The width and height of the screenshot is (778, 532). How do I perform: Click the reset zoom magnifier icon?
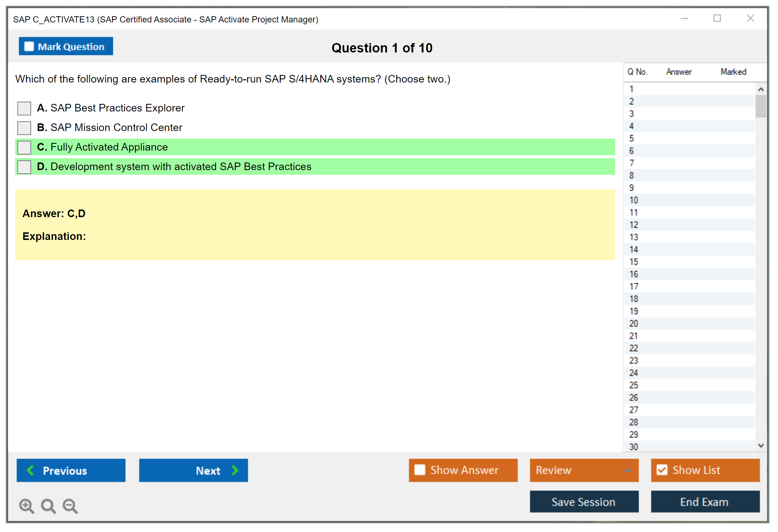click(x=48, y=506)
